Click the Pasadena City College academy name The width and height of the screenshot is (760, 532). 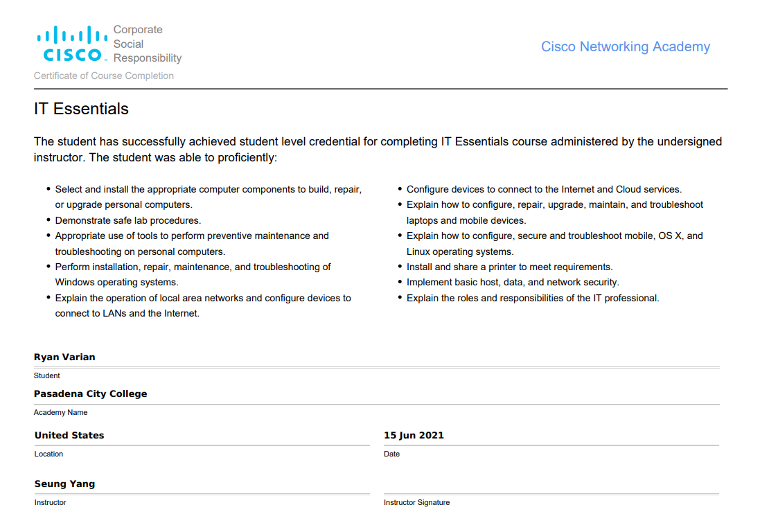click(x=90, y=393)
